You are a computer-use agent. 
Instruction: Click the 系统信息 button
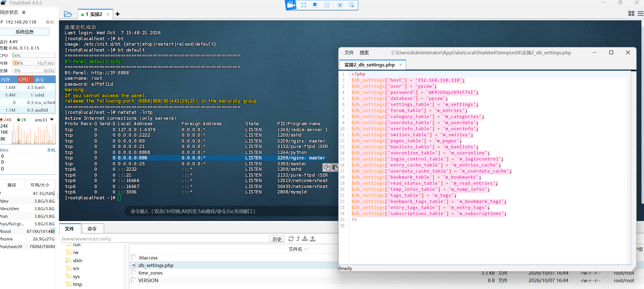(x=25, y=32)
